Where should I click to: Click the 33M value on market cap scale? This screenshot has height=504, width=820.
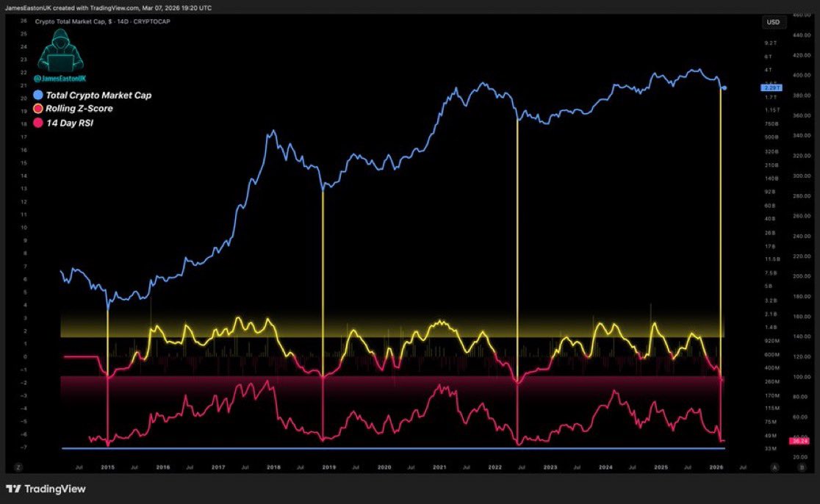pos(771,449)
